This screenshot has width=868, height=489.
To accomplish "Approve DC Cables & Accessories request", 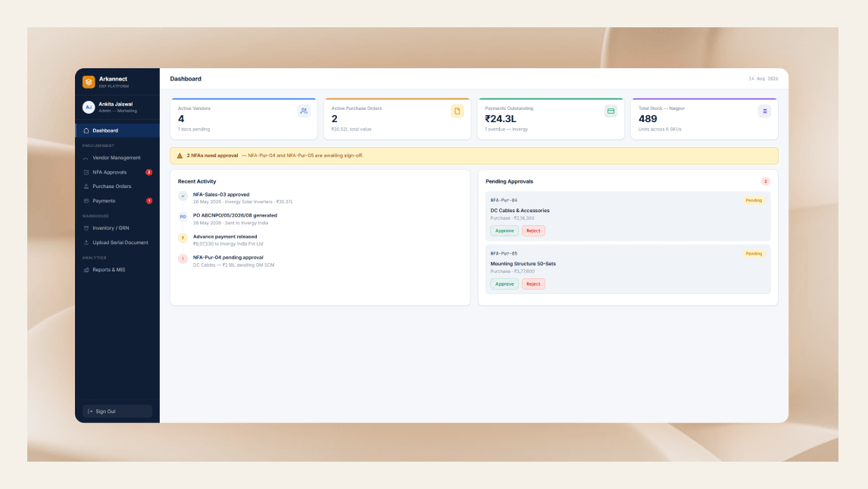I will (x=504, y=231).
